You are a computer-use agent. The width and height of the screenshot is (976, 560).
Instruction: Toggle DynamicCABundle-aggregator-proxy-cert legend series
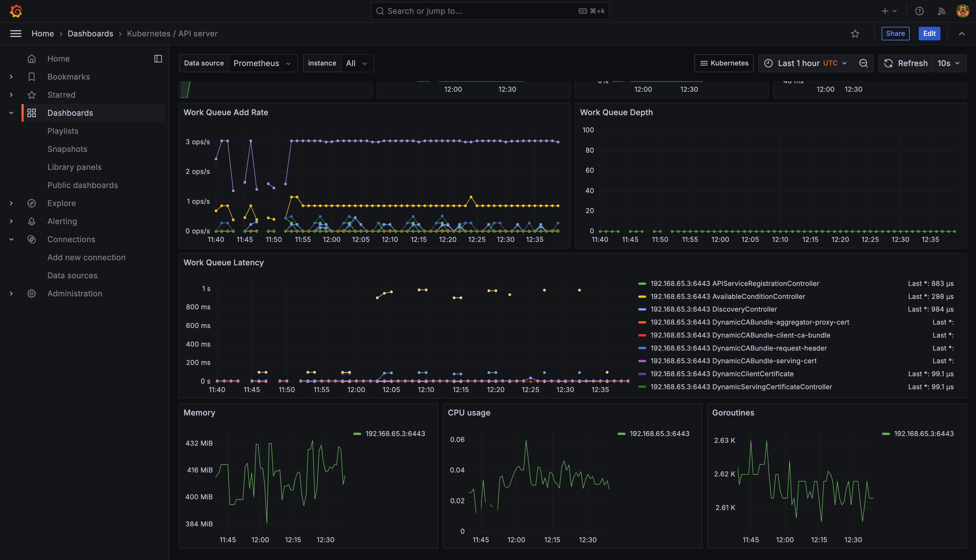(750, 322)
